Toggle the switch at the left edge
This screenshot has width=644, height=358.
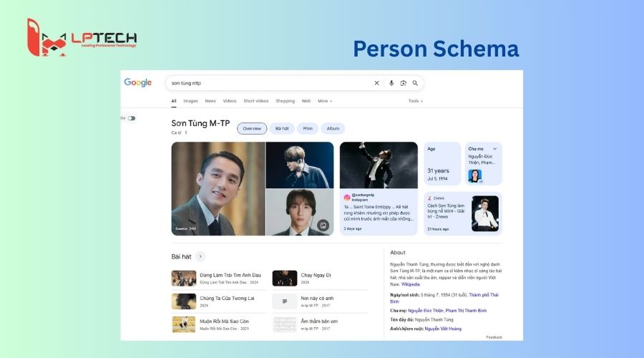click(132, 118)
